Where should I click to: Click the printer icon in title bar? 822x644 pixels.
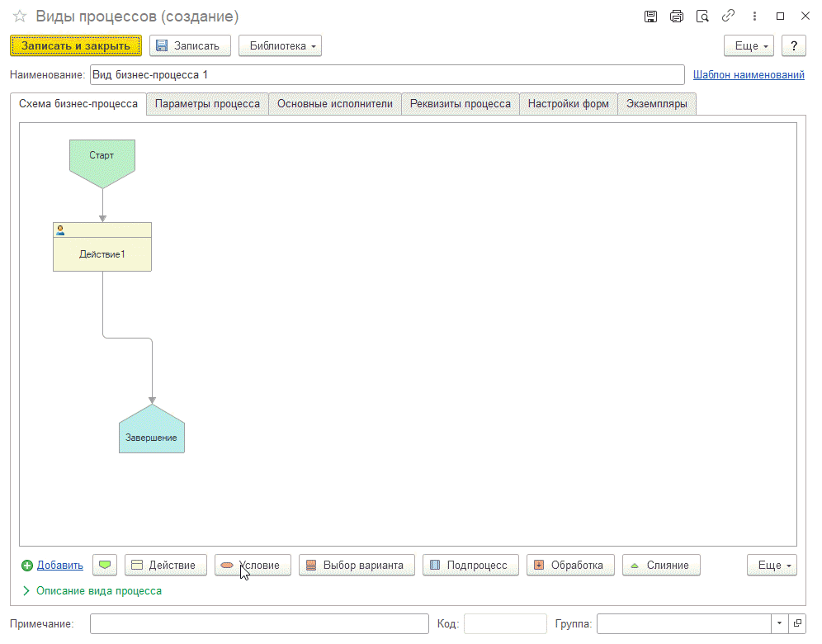tap(677, 17)
